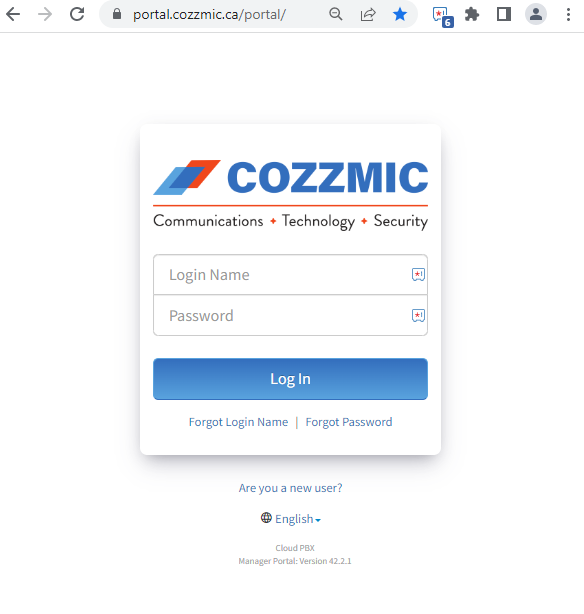This screenshot has width=584, height=614.
Task: Open the Forgot Password link
Action: click(x=349, y=422)
